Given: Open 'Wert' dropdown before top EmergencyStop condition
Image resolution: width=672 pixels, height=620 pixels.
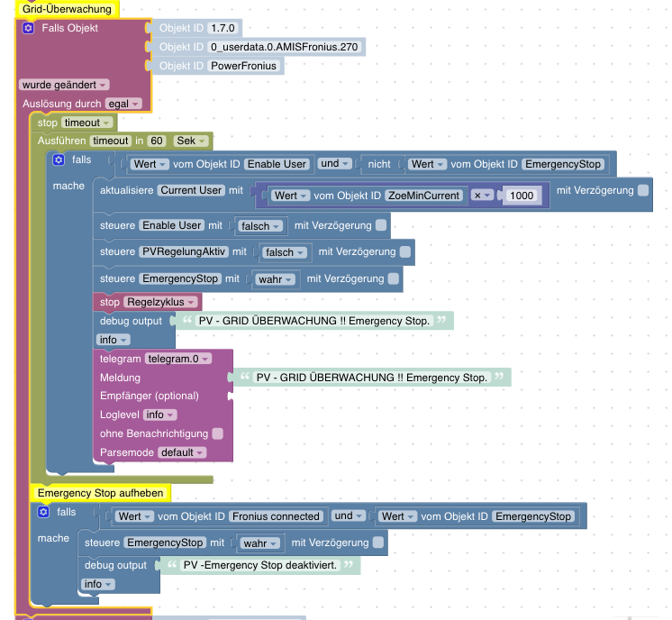Looking at the screenshot, I should [427, 164].
